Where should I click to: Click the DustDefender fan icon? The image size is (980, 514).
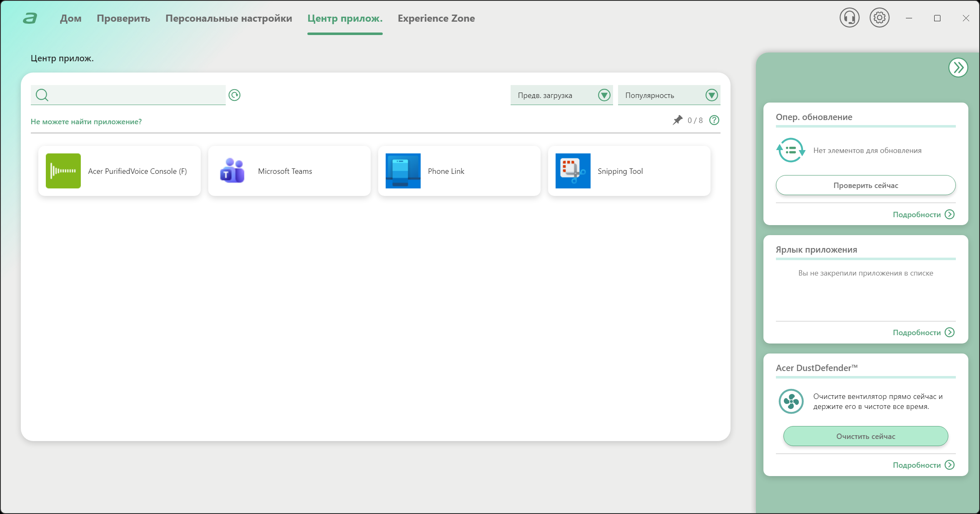click(x=791, y=401)
